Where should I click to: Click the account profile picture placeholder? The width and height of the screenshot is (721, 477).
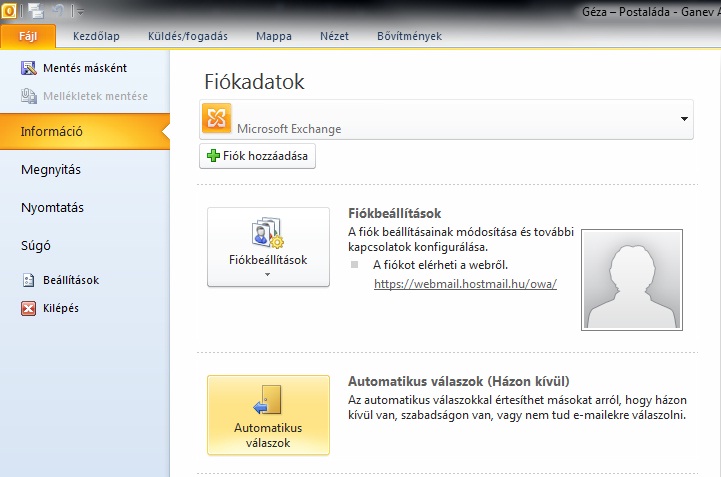[x=632, y=280]
